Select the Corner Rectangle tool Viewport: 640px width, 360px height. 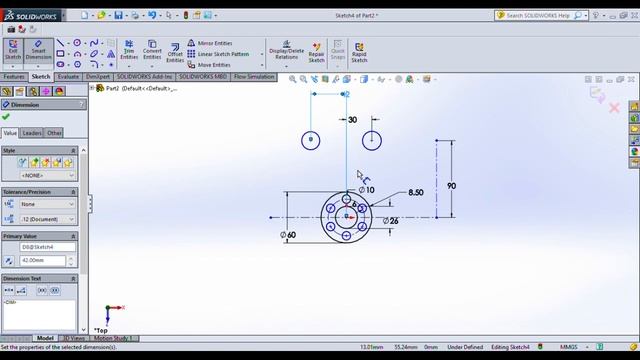(x=60, y=54)
